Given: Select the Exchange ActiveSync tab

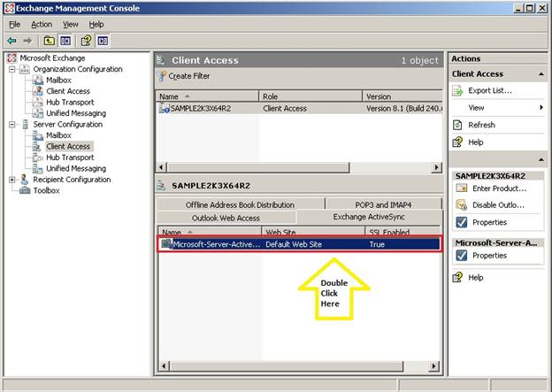Looking at the screenshot, I should pos(369,217).
